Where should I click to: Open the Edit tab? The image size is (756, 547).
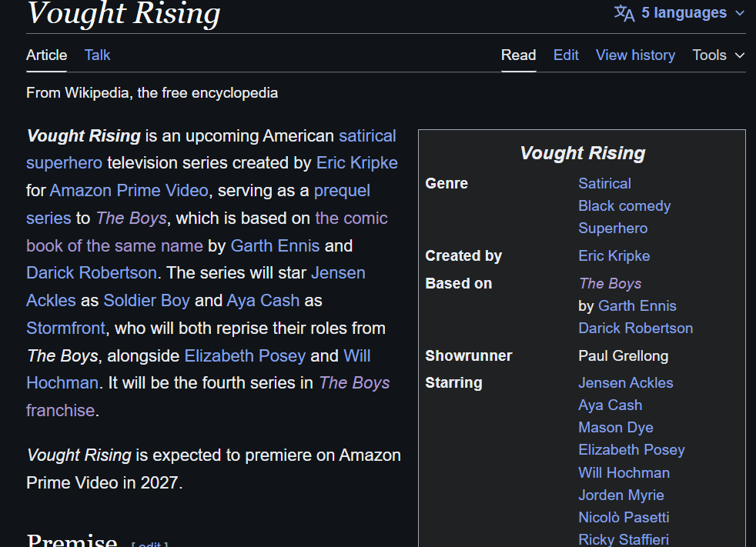566,55
